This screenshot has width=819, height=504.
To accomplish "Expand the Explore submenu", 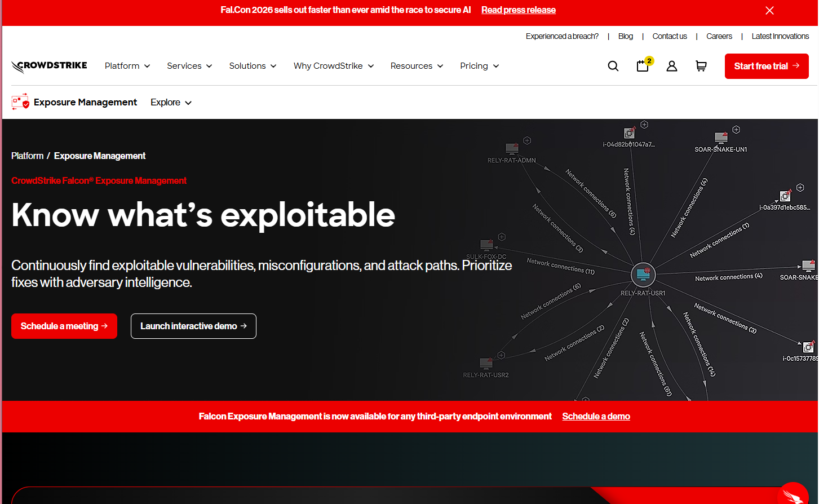I will (x=171, y=102).
